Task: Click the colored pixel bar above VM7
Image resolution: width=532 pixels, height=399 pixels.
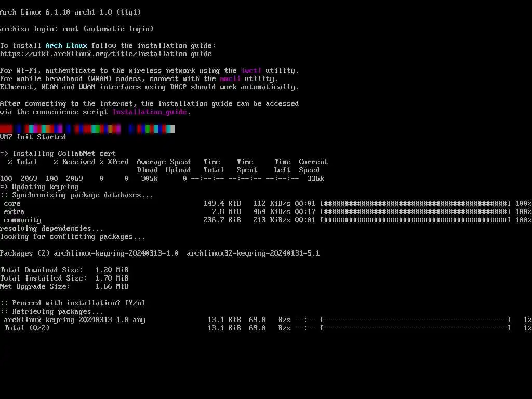Action: pos(87,129)
